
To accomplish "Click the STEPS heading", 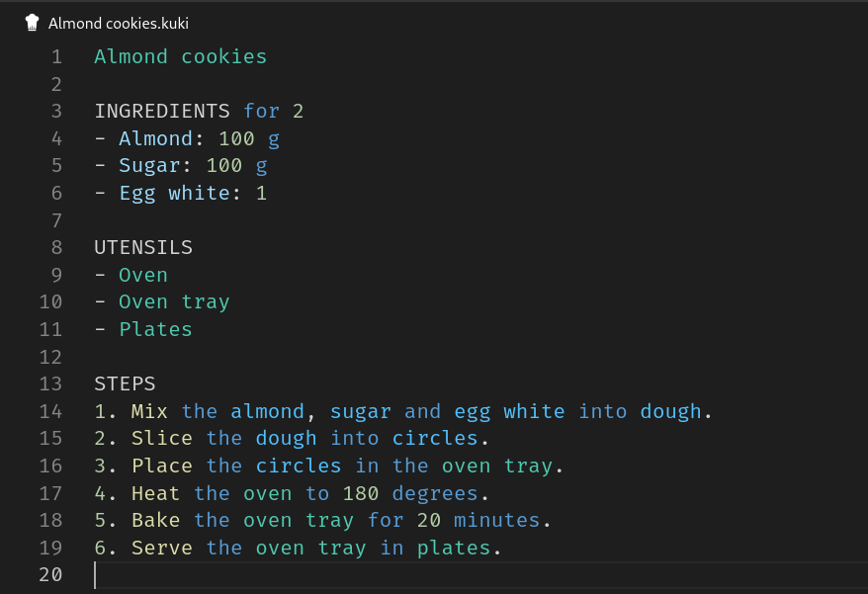I will point(125,383).
